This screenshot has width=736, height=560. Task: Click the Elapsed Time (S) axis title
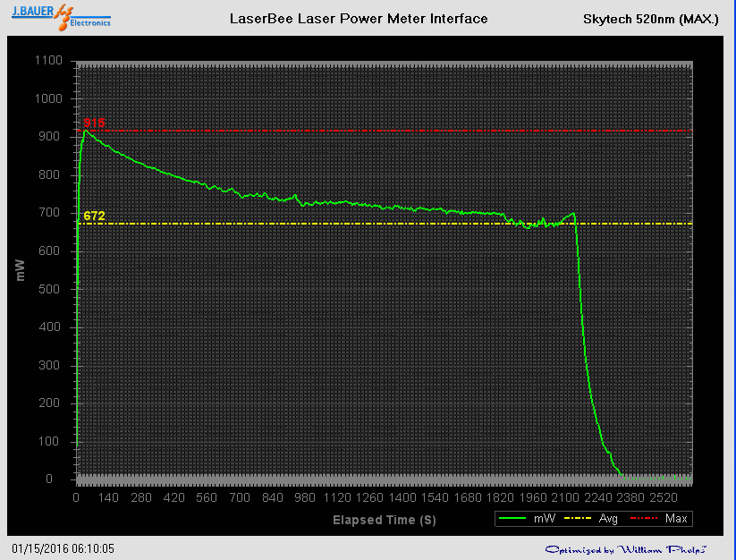385,519
